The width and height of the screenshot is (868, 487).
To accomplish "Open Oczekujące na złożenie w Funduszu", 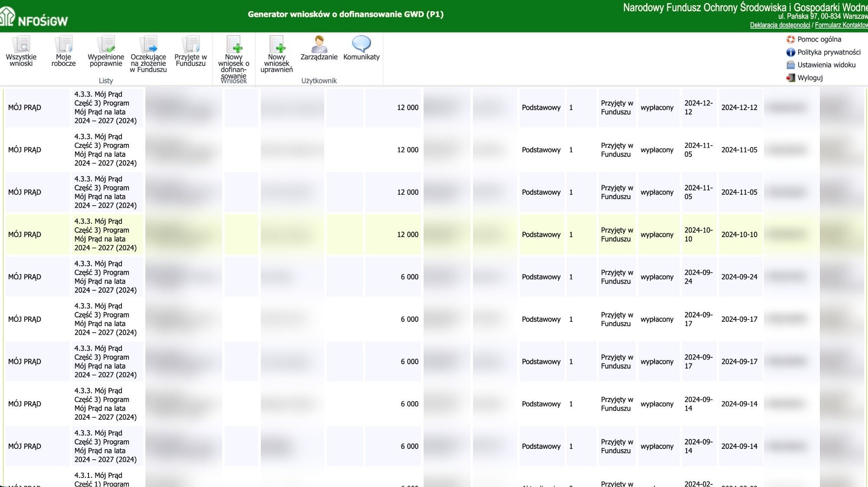I will pos(148,54).
